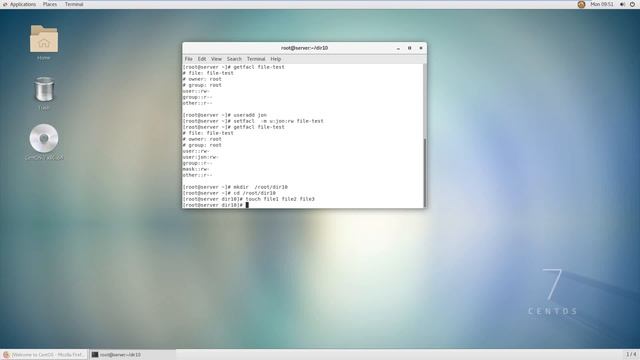Click the terminal vertical scrollbar

[x=425, y=173]
